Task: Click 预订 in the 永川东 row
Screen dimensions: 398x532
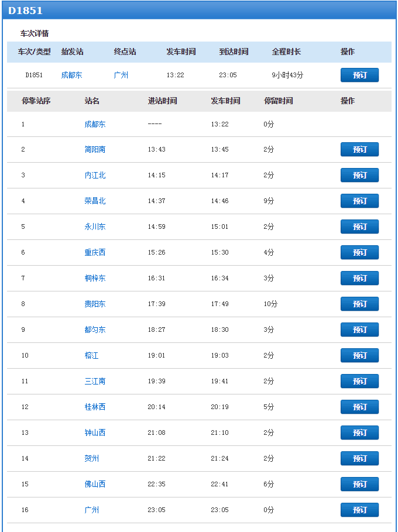Action: point(359,226)
